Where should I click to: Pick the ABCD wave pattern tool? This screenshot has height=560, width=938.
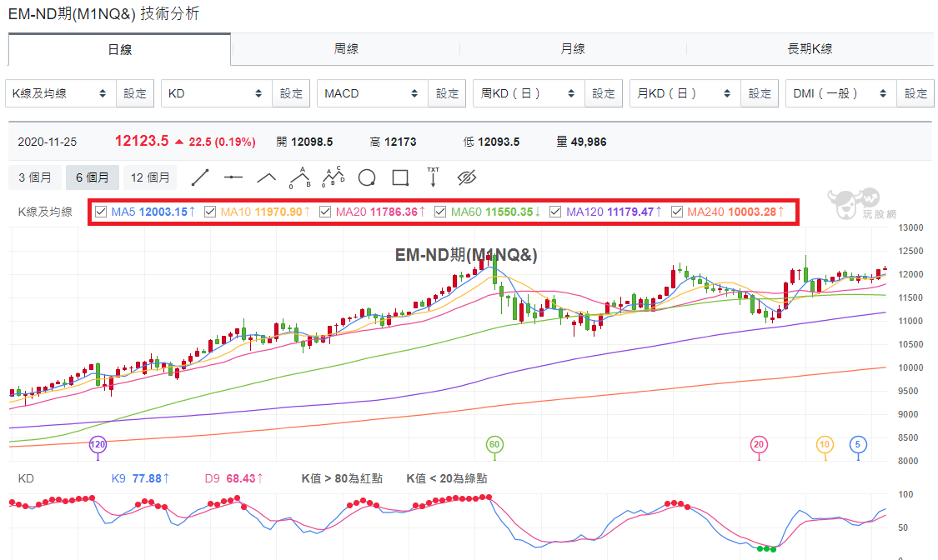pos(334,177)
